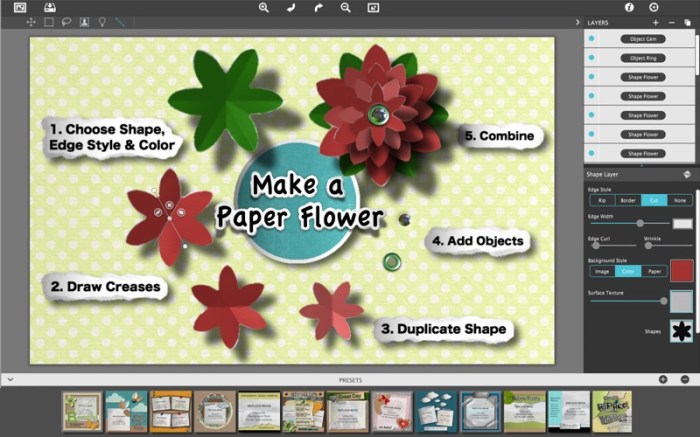This screenshot has width=700, height=437.
Task: Open the info icon in toolbar
Action: [630, 7]
